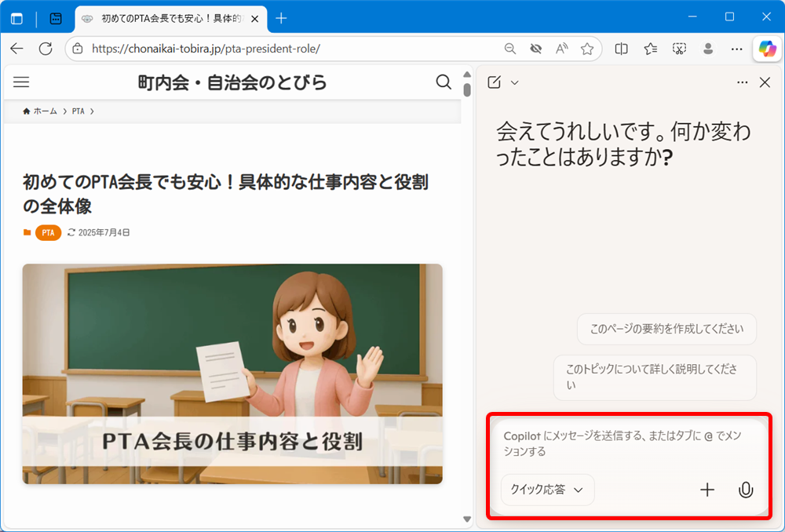This screenshot has height=532, width=785.
Task: Click the このページの要約を作成してください prompt
Action: point(666,329)
